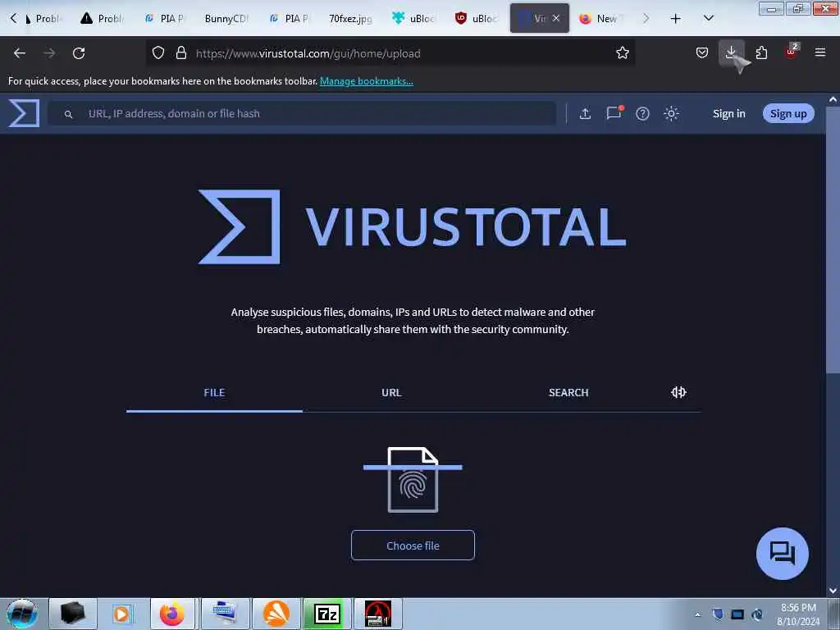The width and height of the screenshot is (840, 630).
Task: Open a new tab with plus button
Action: point(676,18)
